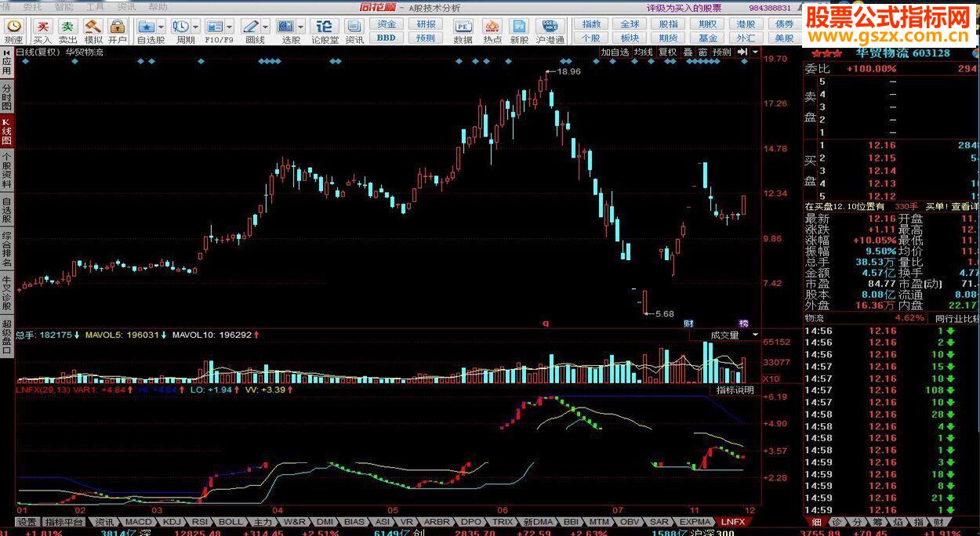Click the 指标说明 indicator description button
The height and width of the screenshot is (536, 980).
pos(735,389)
